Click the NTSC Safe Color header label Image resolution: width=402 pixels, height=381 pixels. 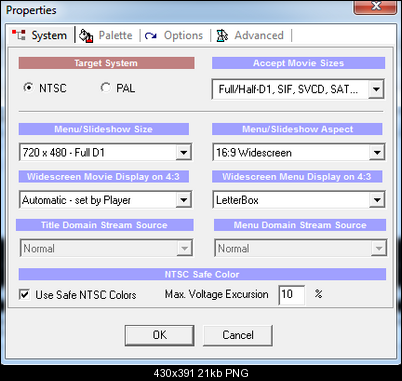(x=202, y=274)
